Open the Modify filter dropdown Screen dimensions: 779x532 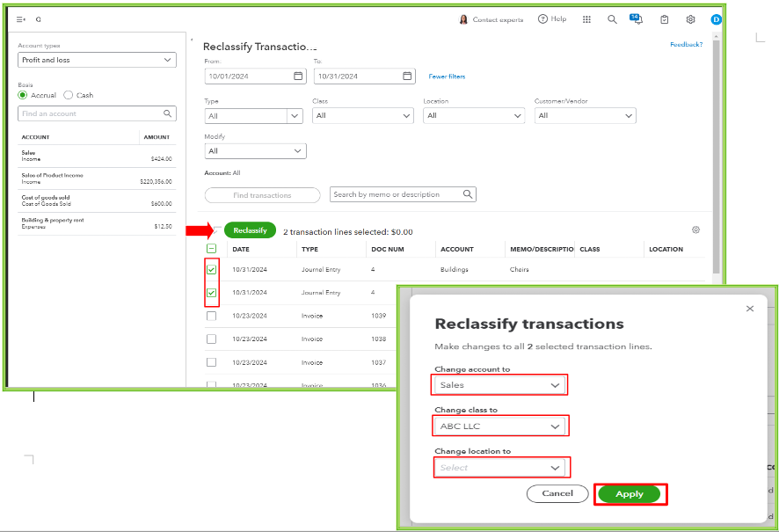[x=254, y=150]
